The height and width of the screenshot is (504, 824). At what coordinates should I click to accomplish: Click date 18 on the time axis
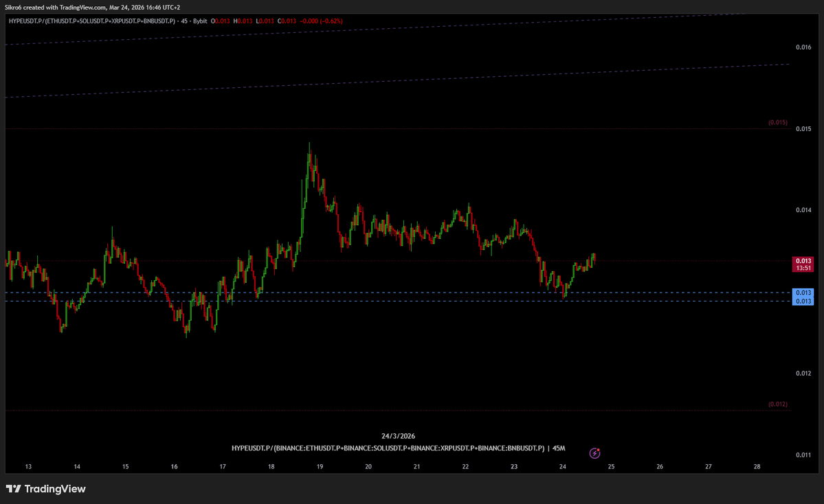[x=271, y=466]
